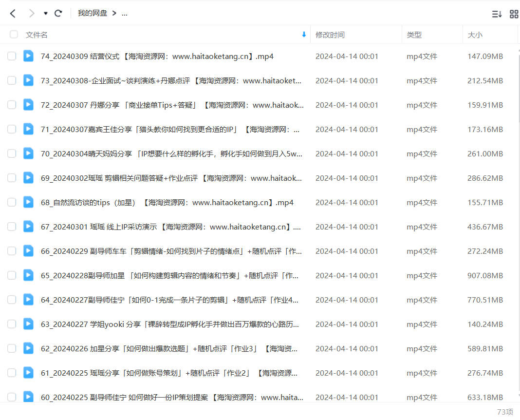Go forward with the right arrow
Image resolution: width=520 pixels, height=420 pixels.
(x=32, y=13)
